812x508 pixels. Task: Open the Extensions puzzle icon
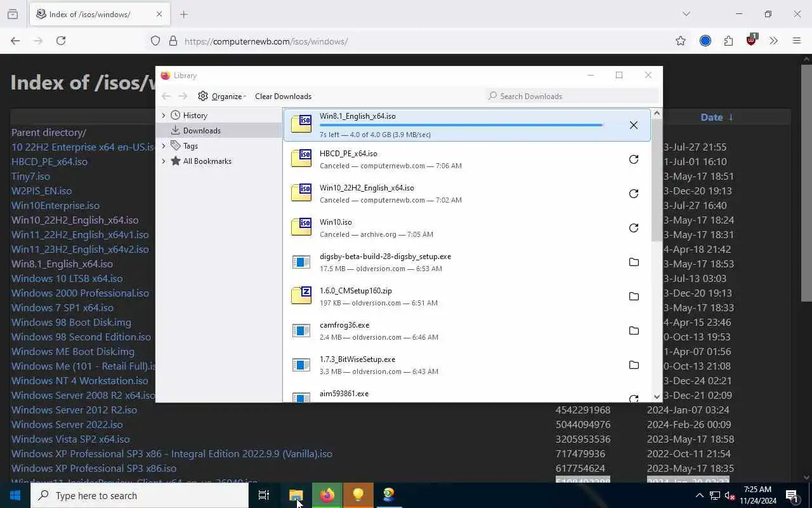pyautogui.click(x=728, y=41)
